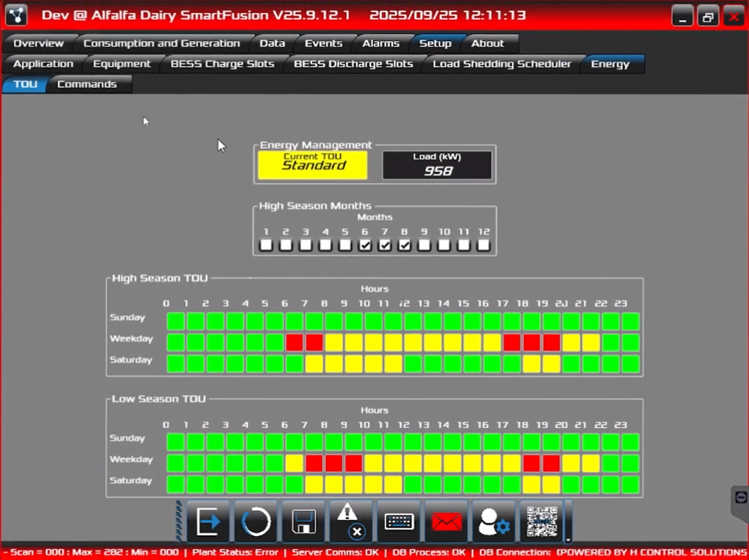Click the floppy disk save icon
The height and width of the screenshot is (560, 749).
pos(303,522)
